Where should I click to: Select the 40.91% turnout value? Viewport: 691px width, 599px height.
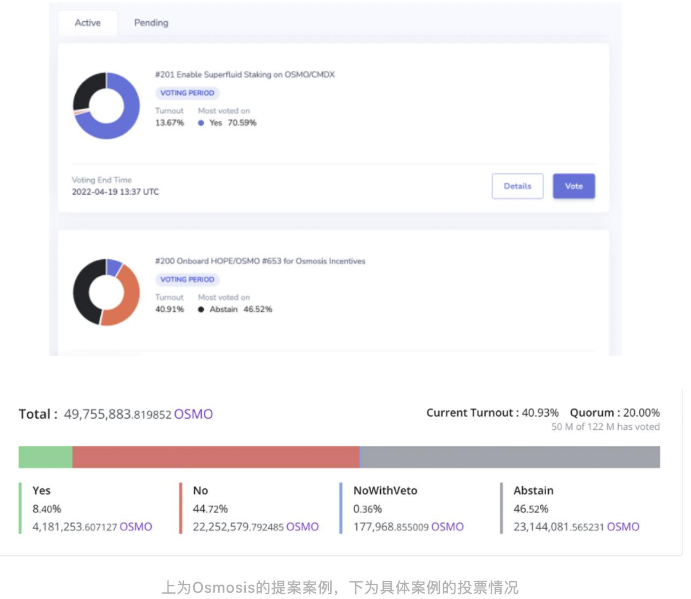coord(169,309)
